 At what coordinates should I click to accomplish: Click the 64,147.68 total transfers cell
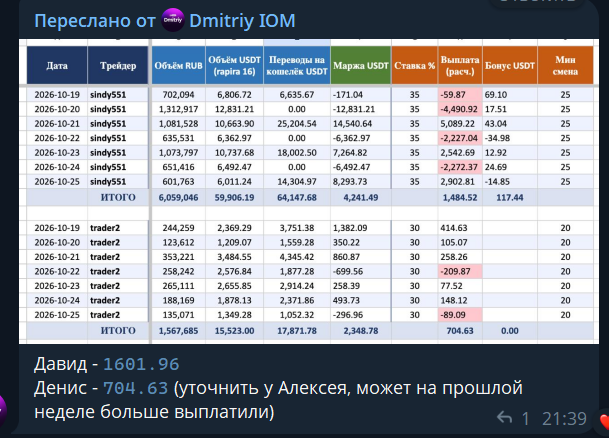(297, 198)
